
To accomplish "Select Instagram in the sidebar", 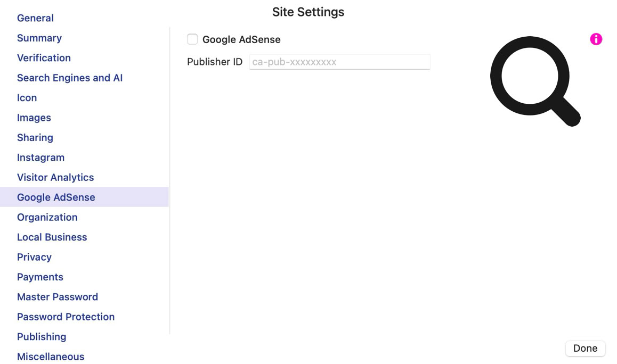I will 40,158.
